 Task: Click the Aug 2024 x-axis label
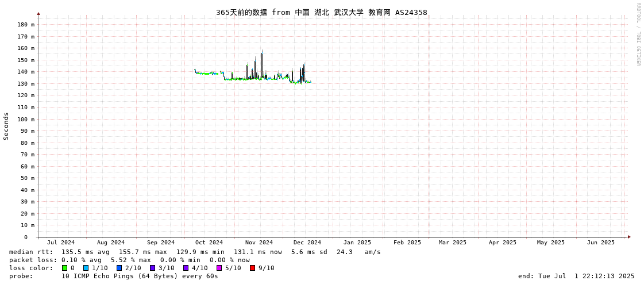(x=110, y=243)
